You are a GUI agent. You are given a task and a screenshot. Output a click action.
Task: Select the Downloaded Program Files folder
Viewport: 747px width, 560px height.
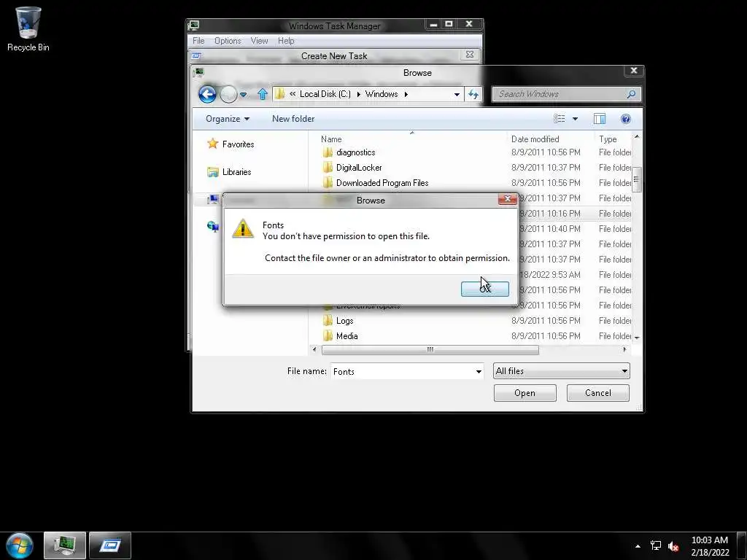tap(382, 183)
